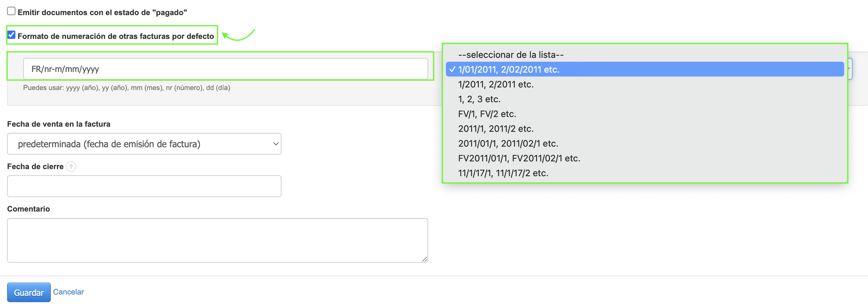The height and width of the screenshot is (308, 868).
Task: Click the numbering format hint text
Action: (126, 88)
